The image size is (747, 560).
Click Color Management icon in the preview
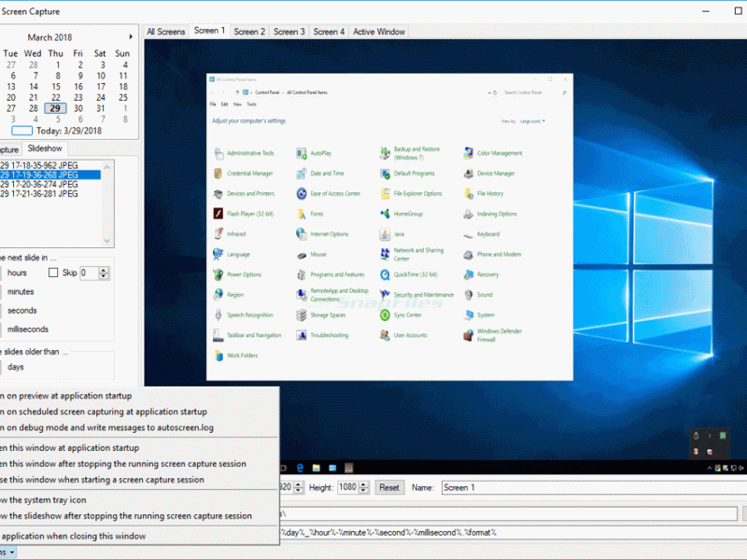coord(469,153)
